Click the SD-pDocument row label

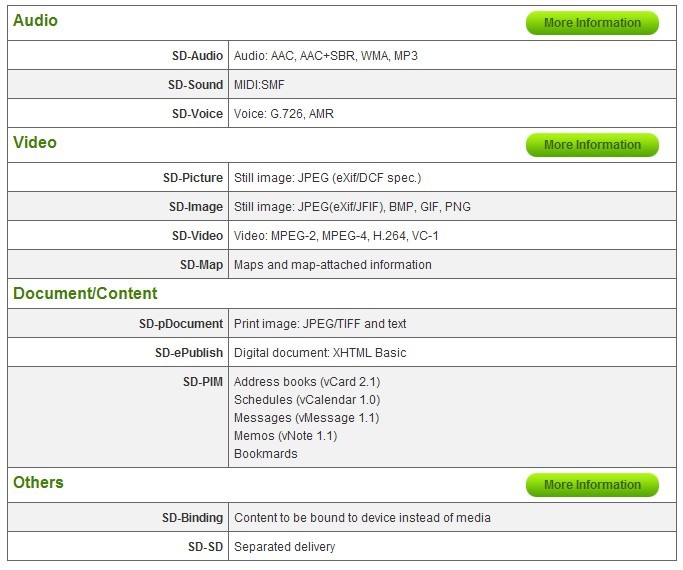click(181, 324)
